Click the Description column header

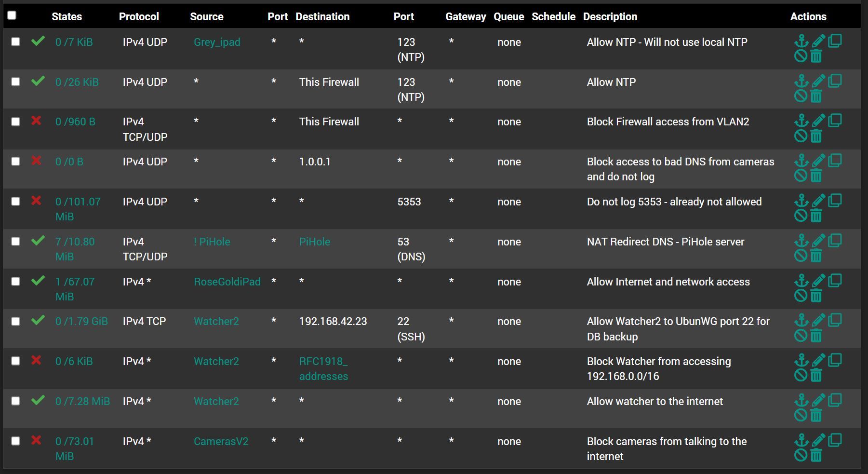(x=610, y=16)
